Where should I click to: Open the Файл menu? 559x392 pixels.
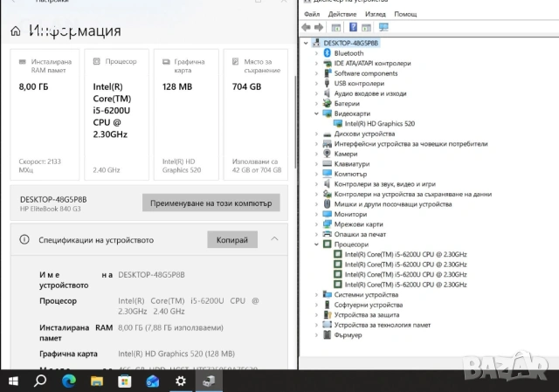click(312, 14)
